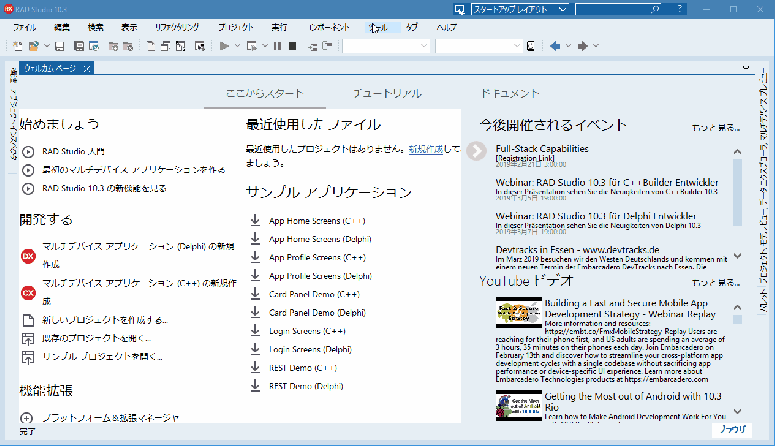The image size is (775, 446).
Task: Click the Getting the Most out of Android thumbnail
Action: coord(518,405)
